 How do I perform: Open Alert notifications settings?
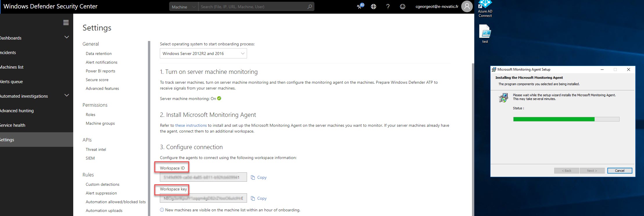click(101, 62)
